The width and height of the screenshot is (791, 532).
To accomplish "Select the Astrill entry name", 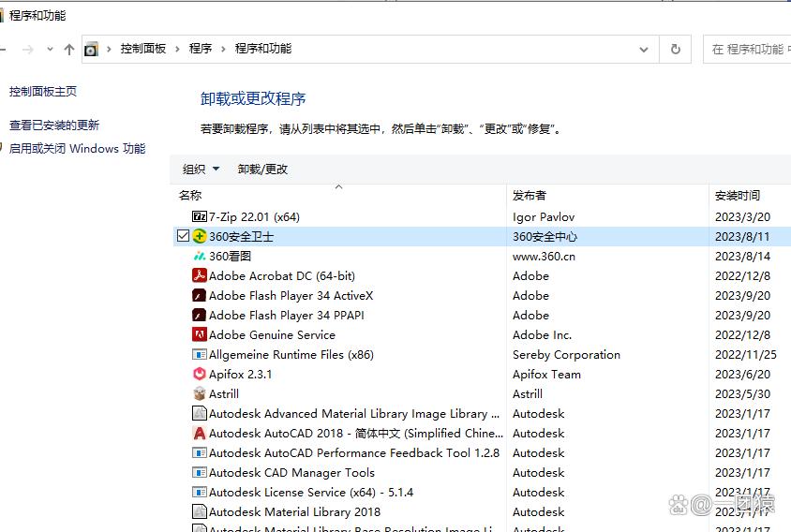I will pyautogui.click(x=224, y=393).
